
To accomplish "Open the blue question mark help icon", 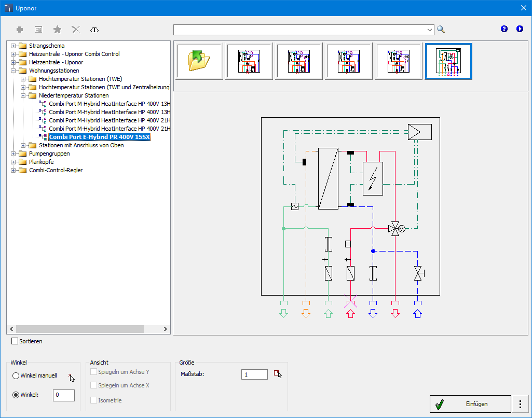I will tap(504, 29).
